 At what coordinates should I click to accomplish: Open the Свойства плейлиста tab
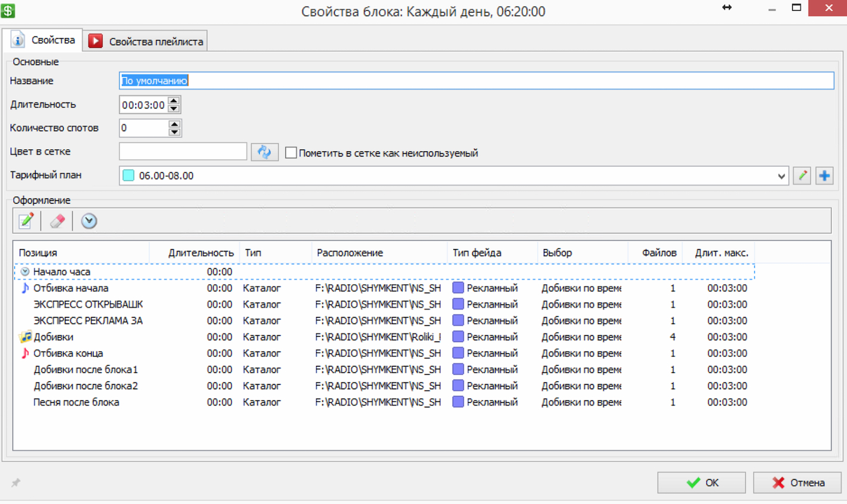(145, 41)
